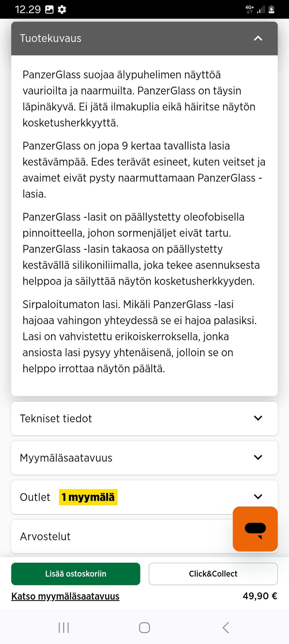Tap the battery indicator
The image size is (289, 644).
tap(271, 9)
